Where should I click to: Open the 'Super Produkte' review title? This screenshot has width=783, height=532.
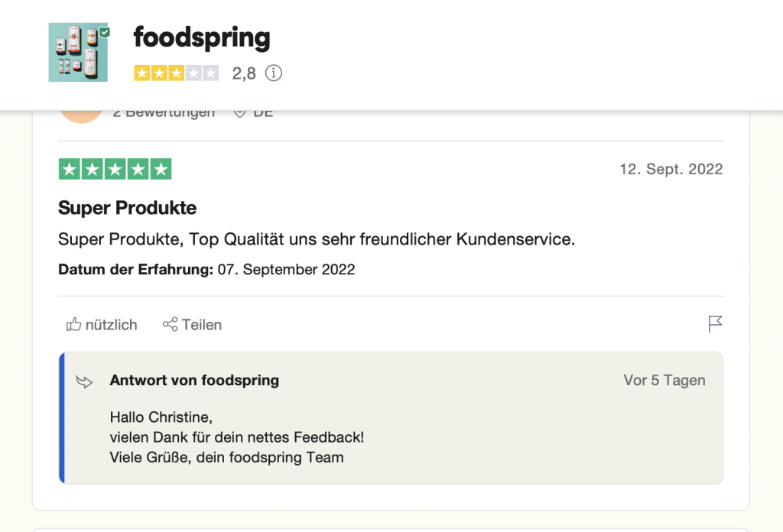click(x=128, y=208)
